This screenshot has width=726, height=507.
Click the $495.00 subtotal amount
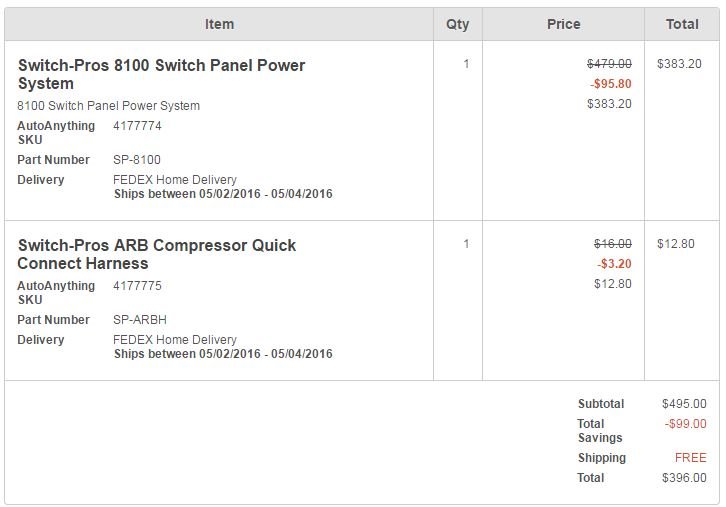click(684, 404)
